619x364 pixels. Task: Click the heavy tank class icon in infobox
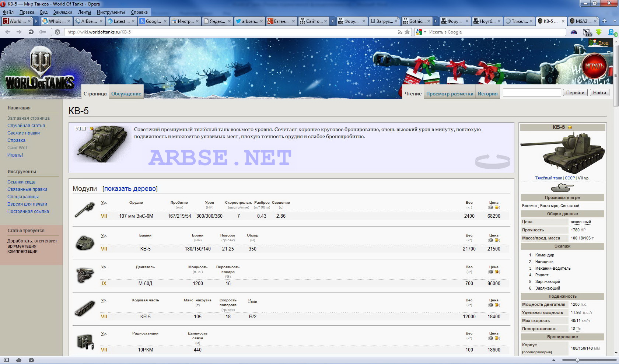point(562,188)
